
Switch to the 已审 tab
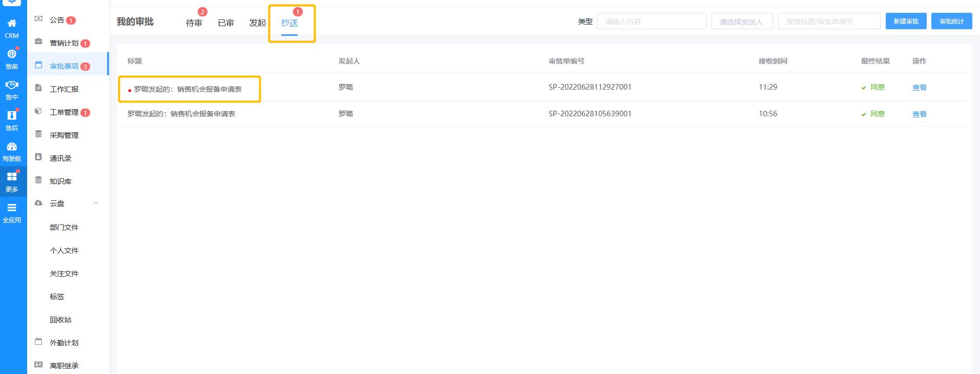(x=226, y=23)
